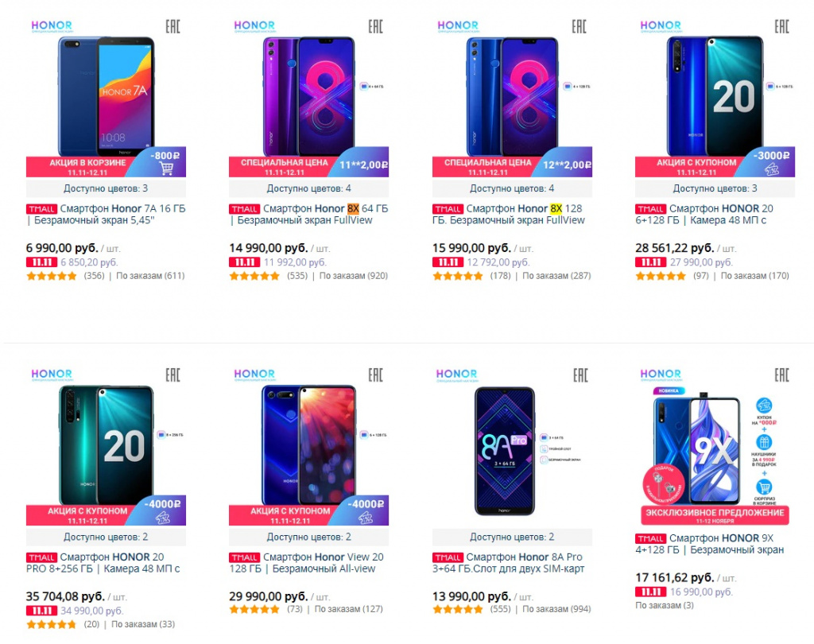Screen dimensions: 814x644
Task: Click the HONOR logo above the 8A Pro phone
Action: 457,374
